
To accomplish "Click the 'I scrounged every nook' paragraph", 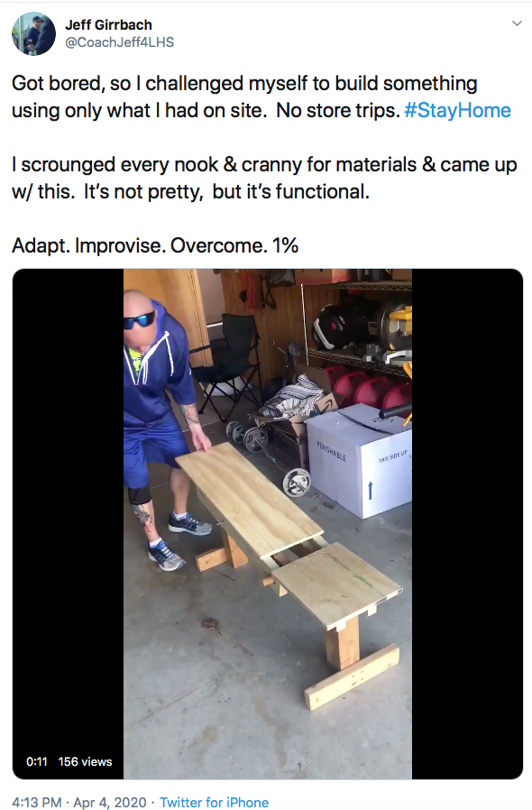I will point(264,178).
